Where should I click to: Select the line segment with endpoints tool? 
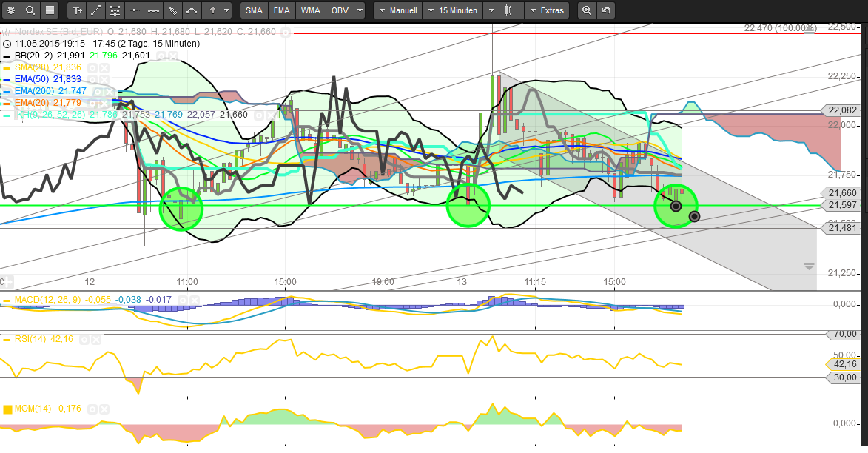[153, 10]
